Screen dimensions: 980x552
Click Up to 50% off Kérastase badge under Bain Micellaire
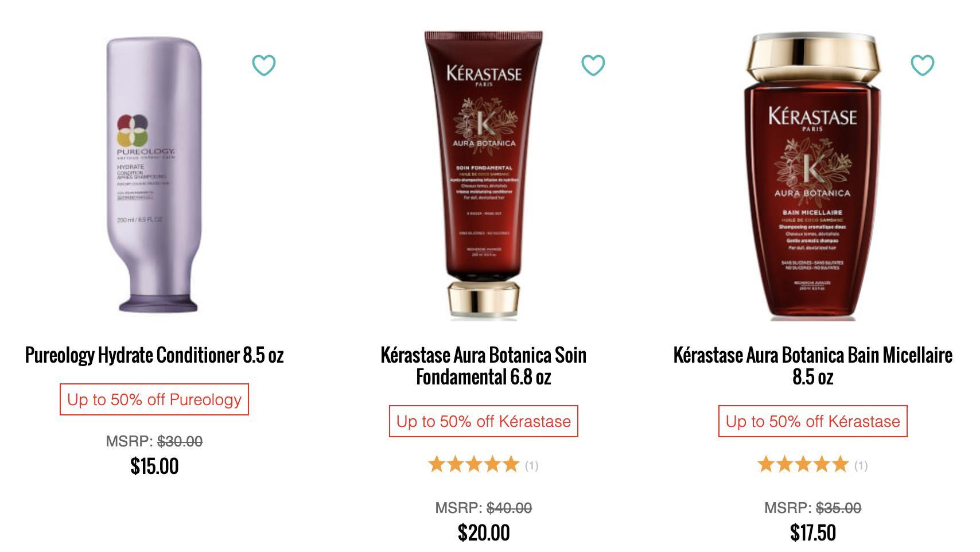(813, 421)
